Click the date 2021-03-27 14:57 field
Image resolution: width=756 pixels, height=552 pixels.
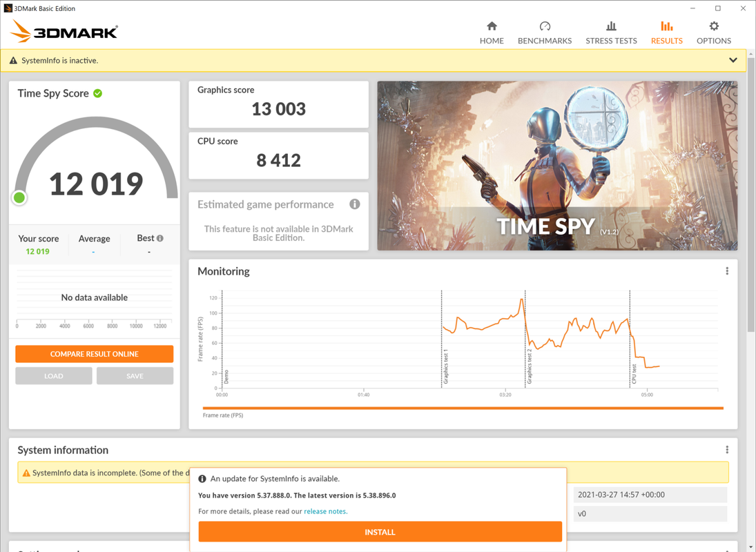pos(650,495)
